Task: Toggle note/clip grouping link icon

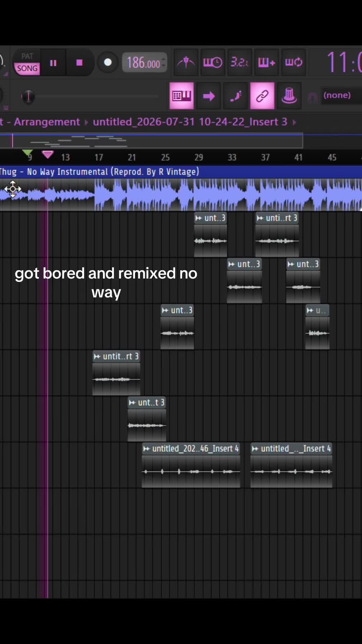Action: pyautogui.click(x=263, y=96)
